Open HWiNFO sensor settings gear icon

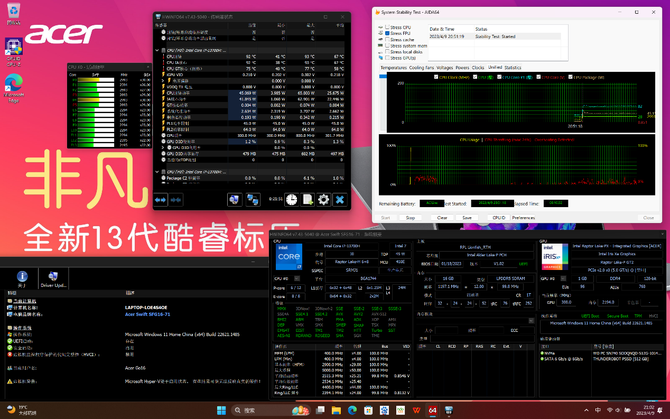pos(323,199)
